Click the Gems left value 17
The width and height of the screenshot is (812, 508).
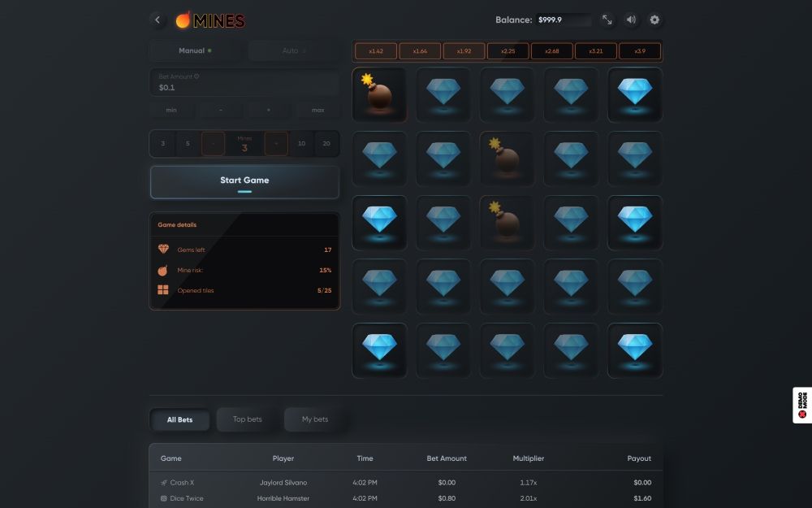click(x=328, y=250)
